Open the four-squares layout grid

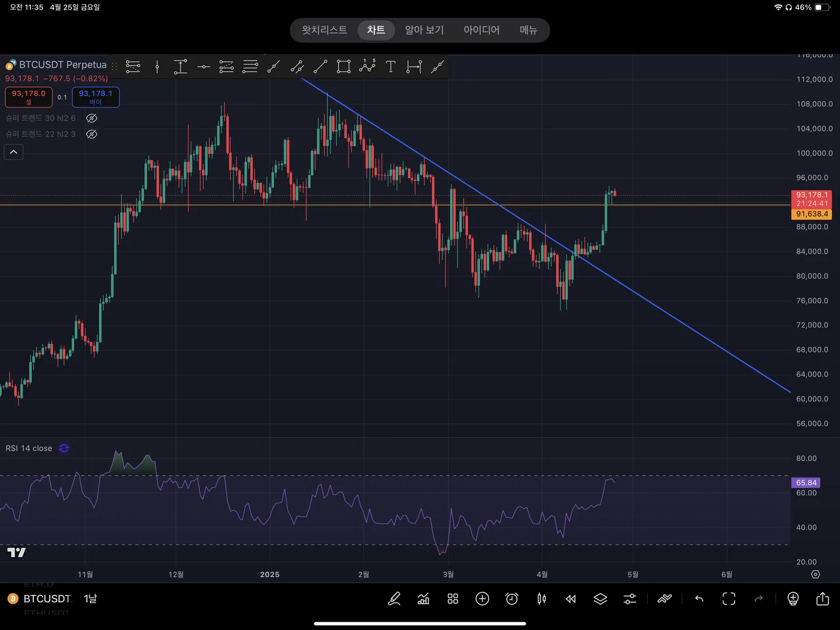[x=453, y=598]
